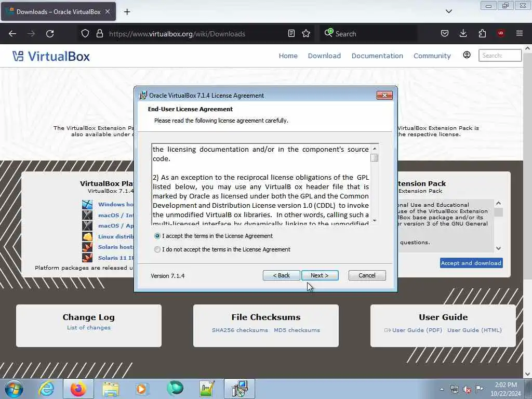Click the Firefox Search box
The width and height of the screenshot is (532, 399).
click(368, 34)
